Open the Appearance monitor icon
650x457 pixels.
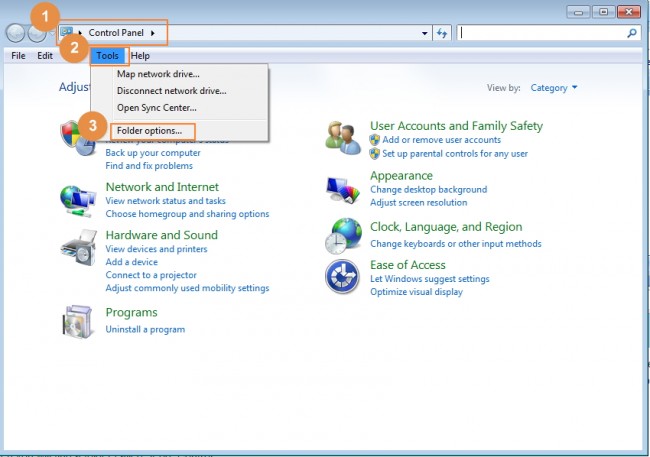343,190
